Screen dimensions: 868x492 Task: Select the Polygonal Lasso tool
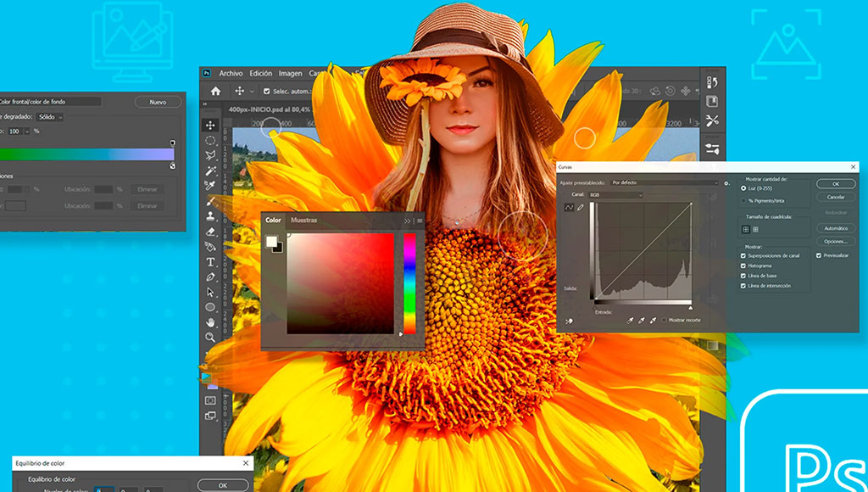pyautogui.click(x=210, y=156)
